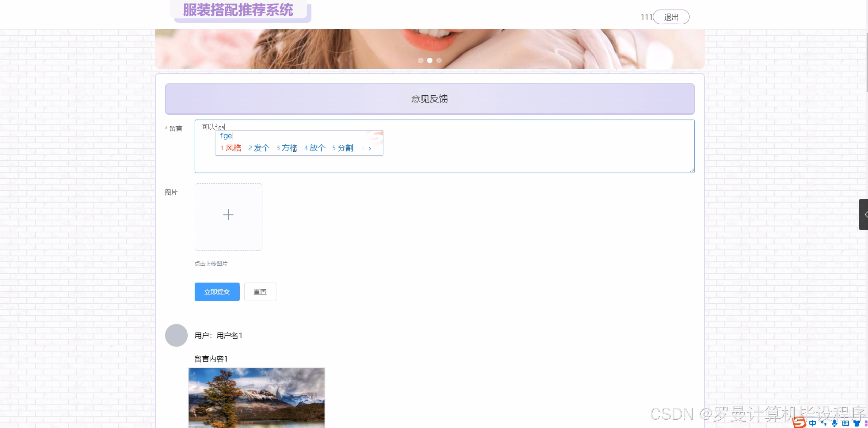This screenshot has height=428, width=868.
Task: Toggle Sogou punctuation mode button
Action: click(824, 423)
